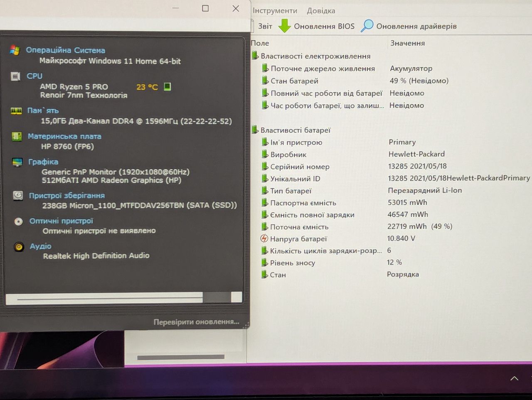532x400 pixels.
Task: Click the Realtek High Definition Audio text
Action: (x=96, y=256)
